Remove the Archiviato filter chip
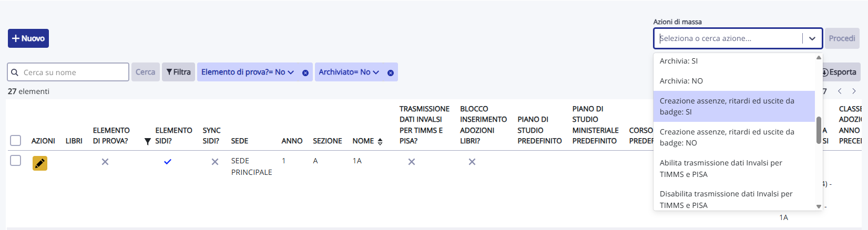Image resolution: width=868 pixels, height=230 pixels. [x=391, y=73]
